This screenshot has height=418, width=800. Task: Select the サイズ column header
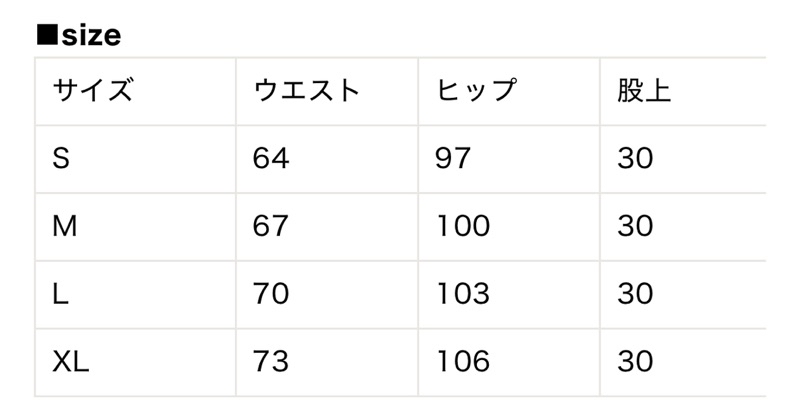click(93, 90)
